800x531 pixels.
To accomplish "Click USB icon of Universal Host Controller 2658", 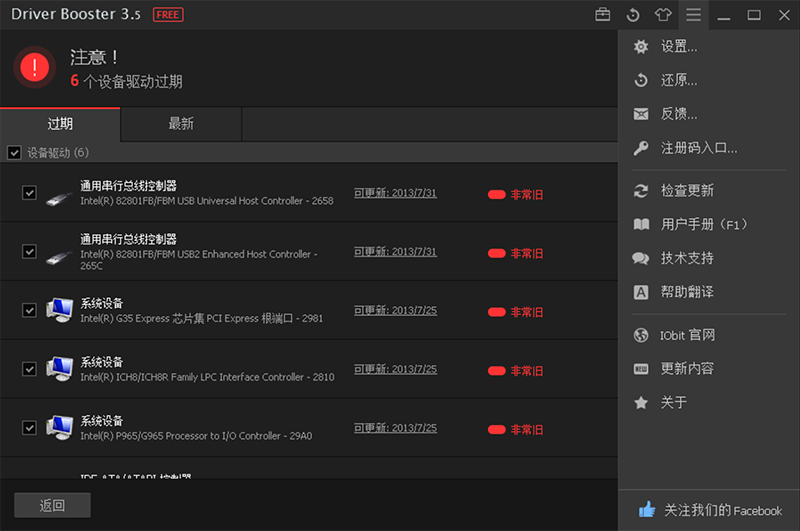I will (59, 198).
